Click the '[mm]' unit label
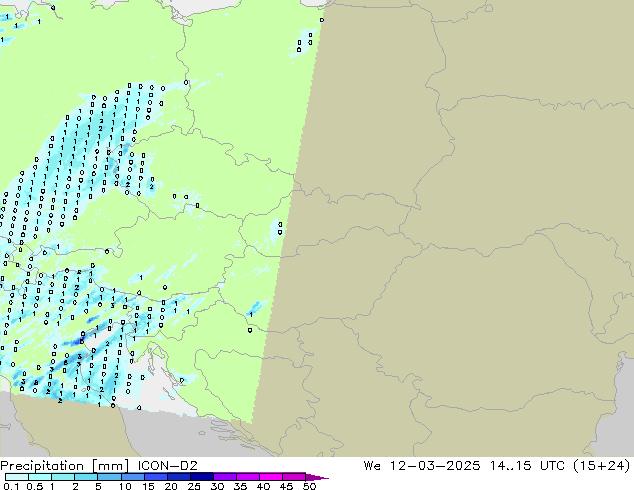The width and height of the screenshot is (634, 490). tap(110, 466)
